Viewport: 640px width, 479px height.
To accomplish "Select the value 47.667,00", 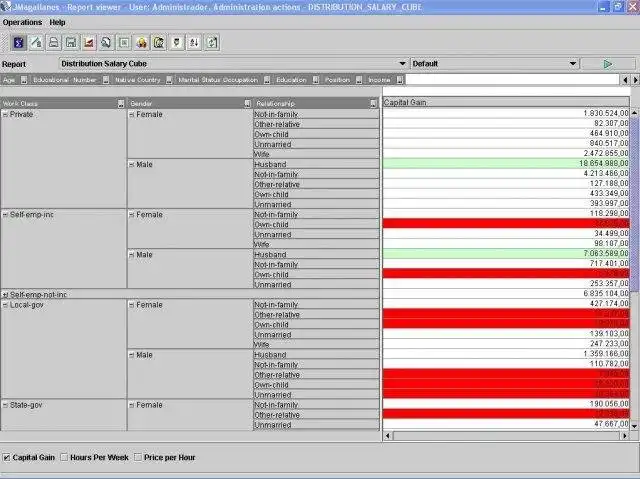I will click(506, 424).
